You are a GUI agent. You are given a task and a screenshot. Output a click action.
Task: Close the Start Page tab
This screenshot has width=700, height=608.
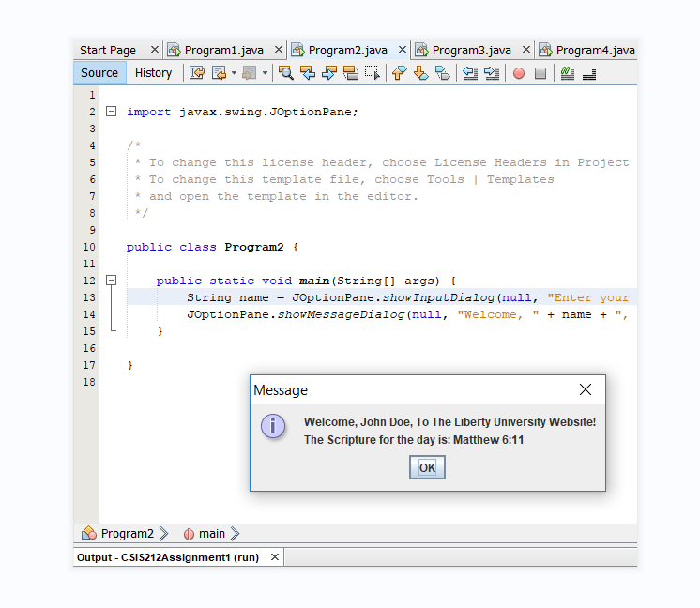(155, 50)
